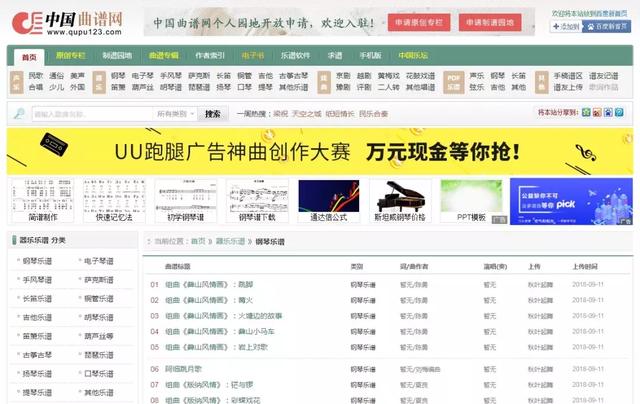Open the 曲谱专辑 nav tab

click(164, 55)
